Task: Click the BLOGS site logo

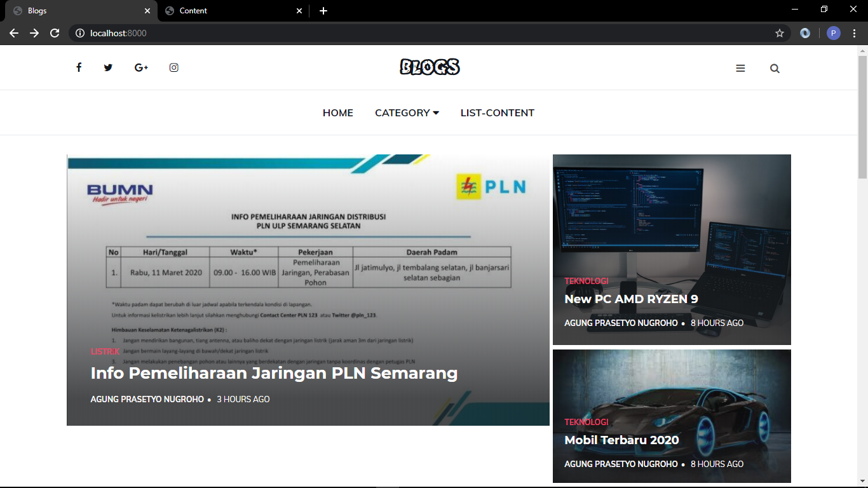Action: [430, 67]
